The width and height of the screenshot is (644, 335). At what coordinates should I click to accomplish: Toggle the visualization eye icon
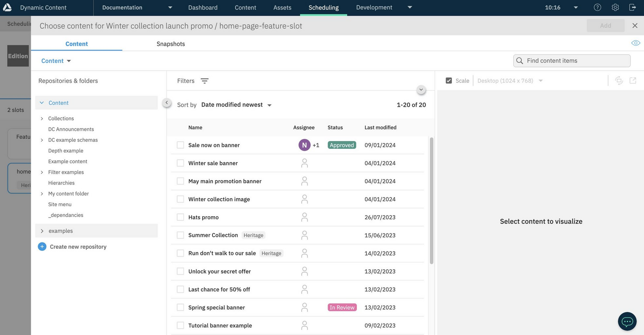point(635,43)
